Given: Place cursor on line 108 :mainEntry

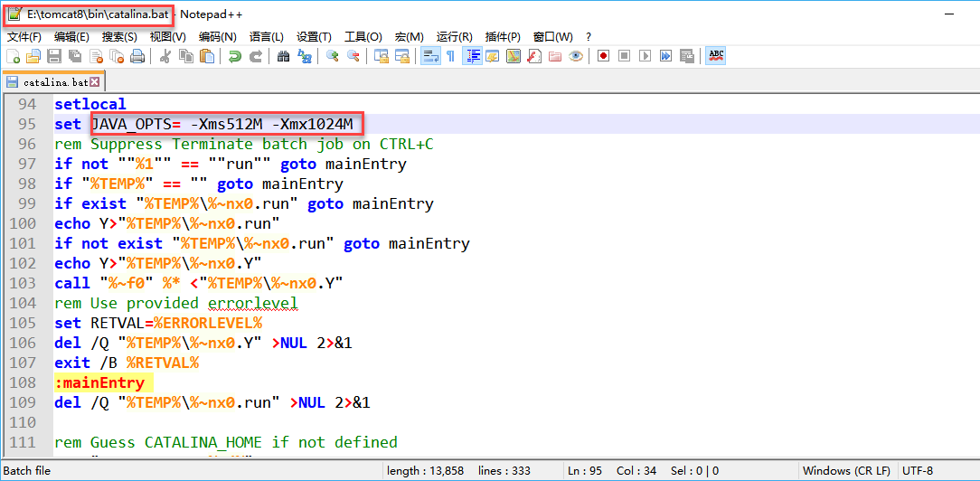Looking at the screenshot, I should pos(99,382).
